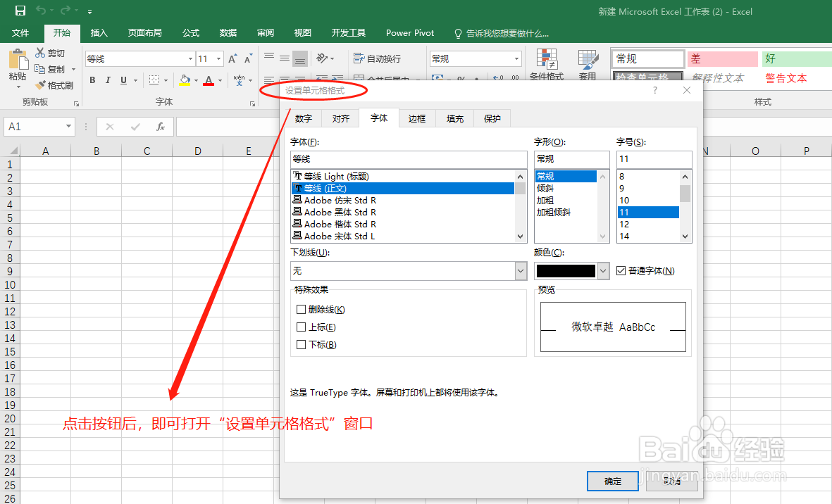This screenshot has height=504, width=832.
Task: Uncheck the Normal font (普通字体) checkbox
Action: pos(621,271)
